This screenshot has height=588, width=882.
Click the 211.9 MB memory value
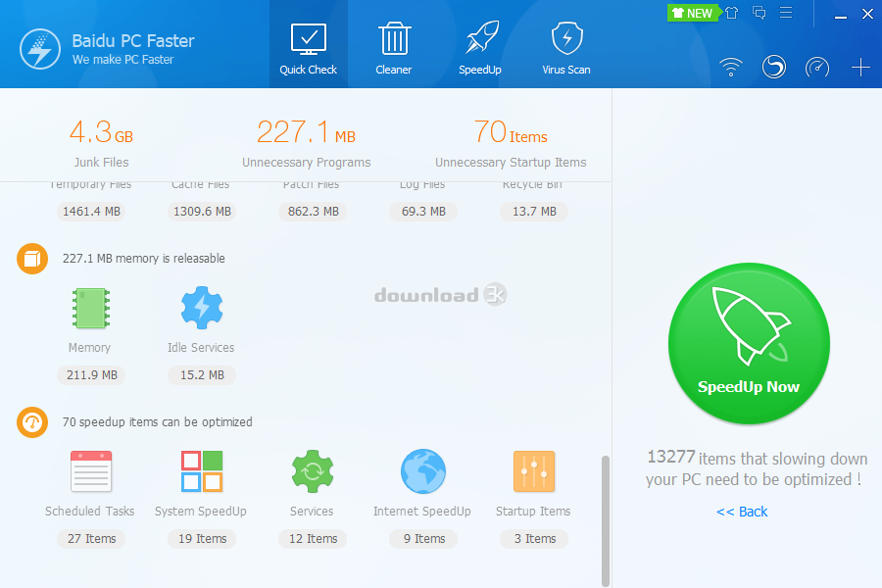91,375
